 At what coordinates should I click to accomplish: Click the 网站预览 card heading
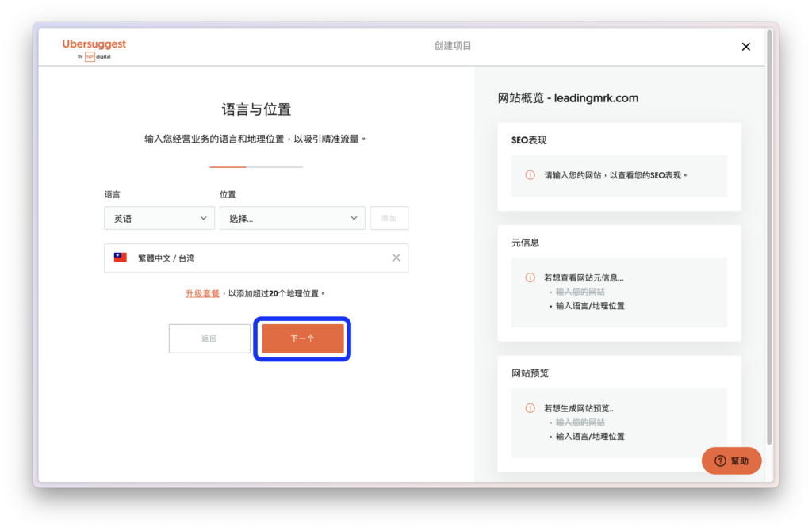pyautogui.click(x=530, y=372)
